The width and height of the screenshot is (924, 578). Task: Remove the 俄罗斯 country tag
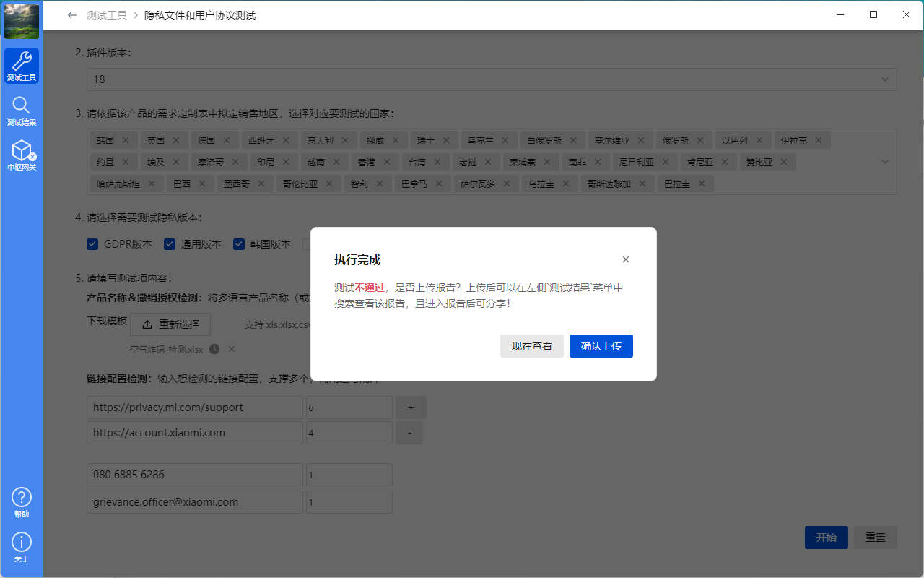[700, 140]
